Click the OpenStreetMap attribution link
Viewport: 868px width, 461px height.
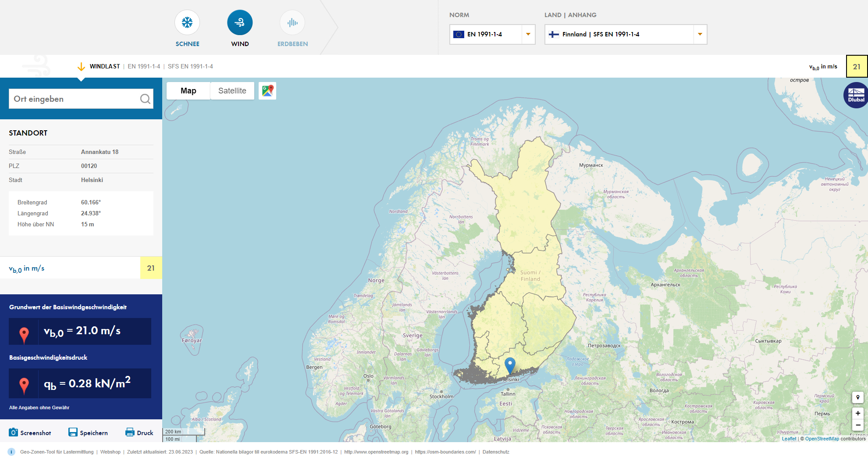click(821, 439)
